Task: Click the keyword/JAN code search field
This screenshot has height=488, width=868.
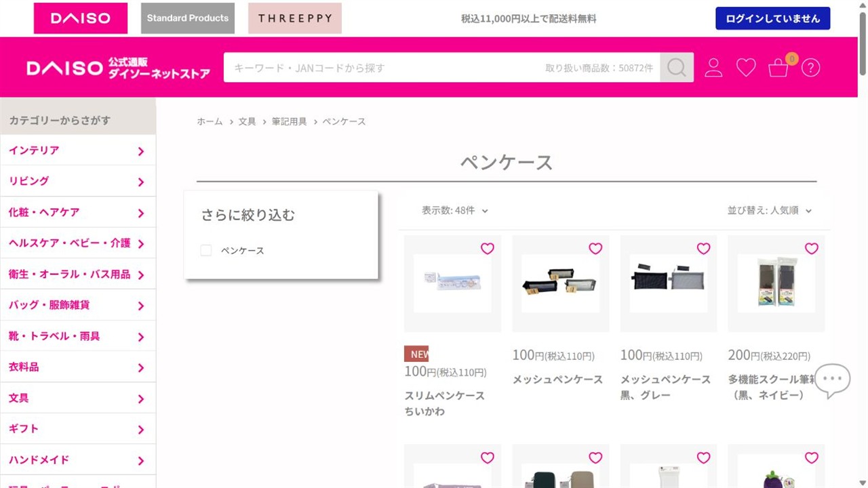Action: tap(442, 68)
